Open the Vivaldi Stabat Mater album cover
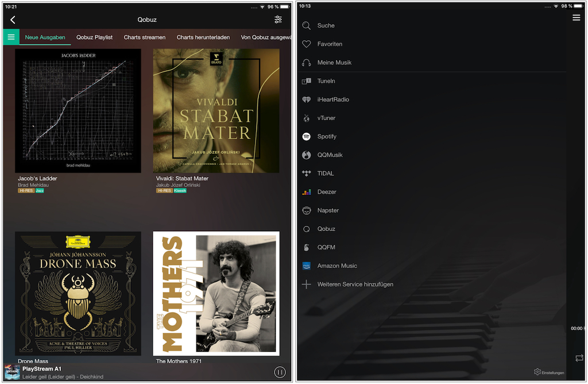Screen dimensions: 588x384 click(216, 111)
